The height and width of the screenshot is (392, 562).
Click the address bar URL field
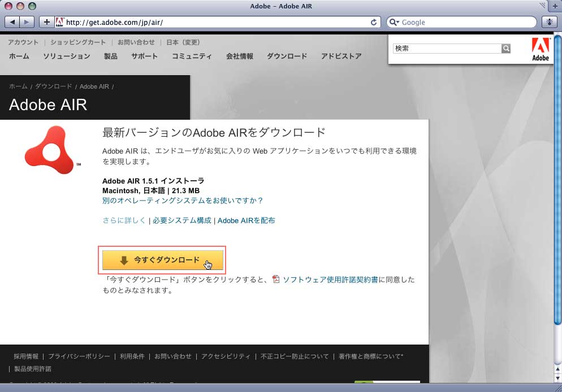tap(217, 22)
